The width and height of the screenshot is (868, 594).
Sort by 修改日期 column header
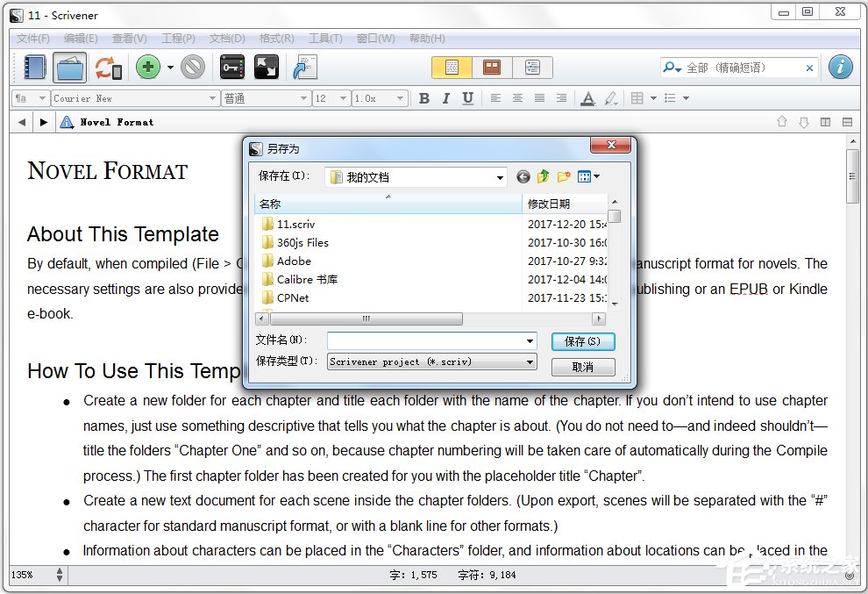pos(565,204)
